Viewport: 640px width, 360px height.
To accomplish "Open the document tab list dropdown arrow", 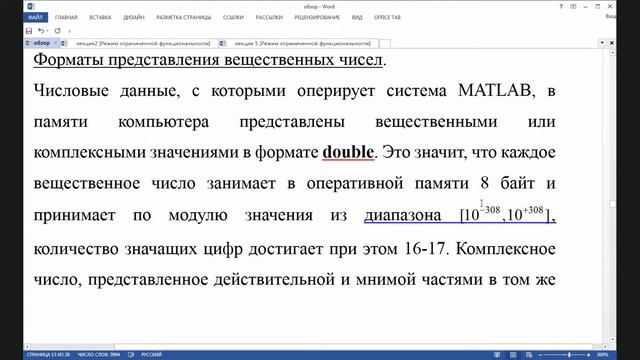I will [602, 43].
